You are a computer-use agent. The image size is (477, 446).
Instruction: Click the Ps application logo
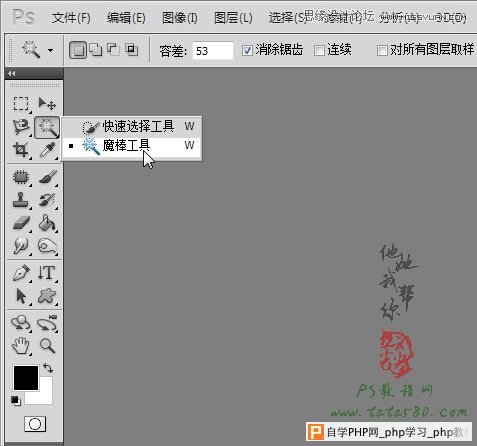click(x=23, y=17)
